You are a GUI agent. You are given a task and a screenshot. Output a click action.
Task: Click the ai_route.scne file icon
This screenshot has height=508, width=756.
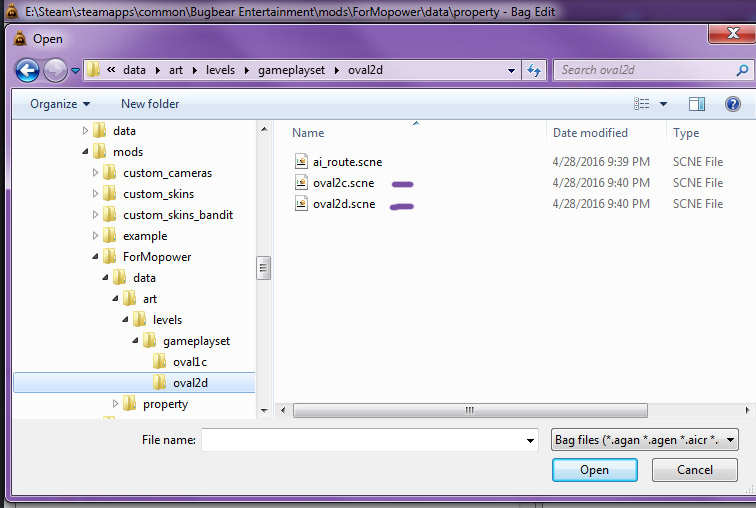tap(301, 161)
